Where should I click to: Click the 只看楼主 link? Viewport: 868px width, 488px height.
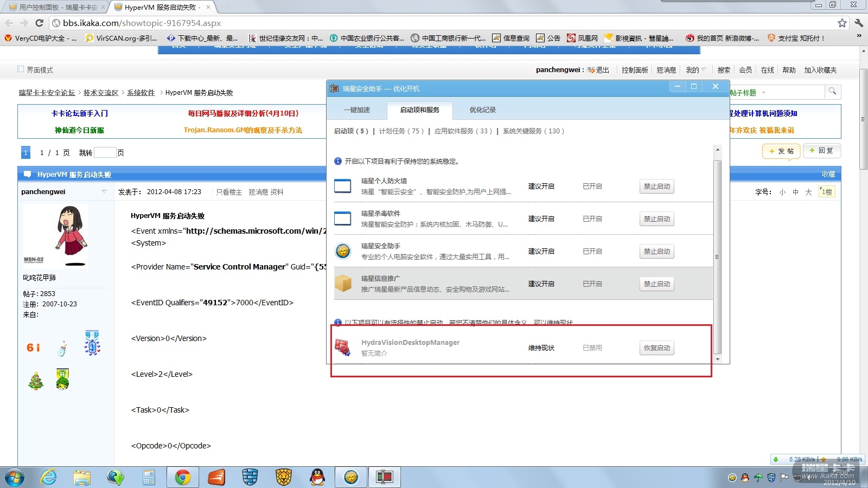tap(229, 192)
